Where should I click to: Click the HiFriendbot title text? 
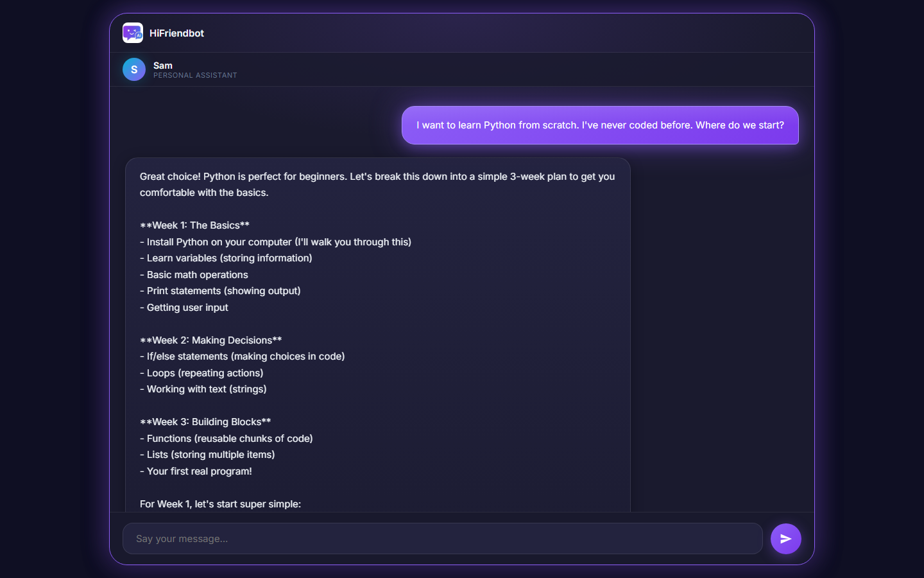pos(176,33)
